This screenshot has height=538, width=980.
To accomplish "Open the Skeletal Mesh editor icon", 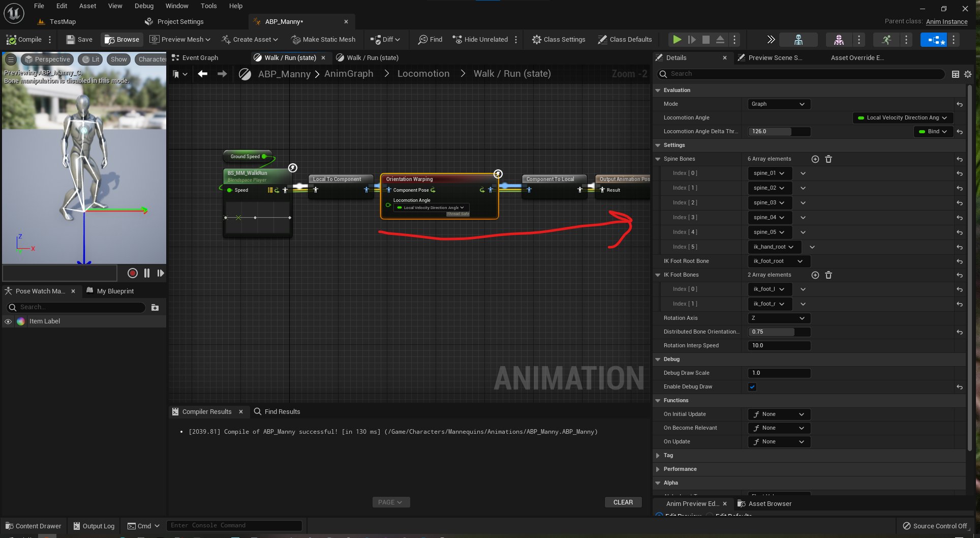I will pos(838,39).
